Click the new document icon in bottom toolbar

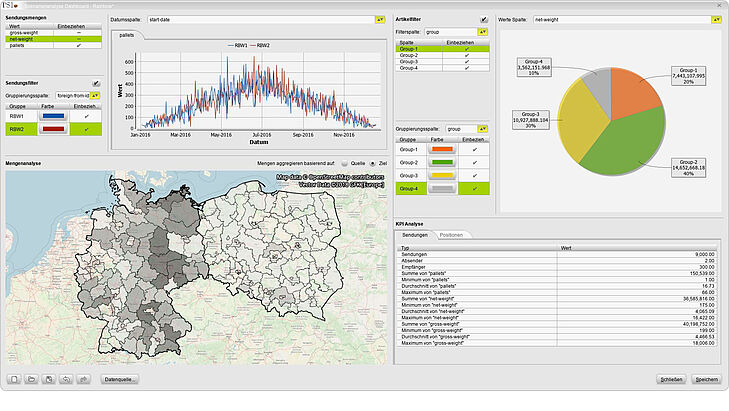click(x=16, y=380)
